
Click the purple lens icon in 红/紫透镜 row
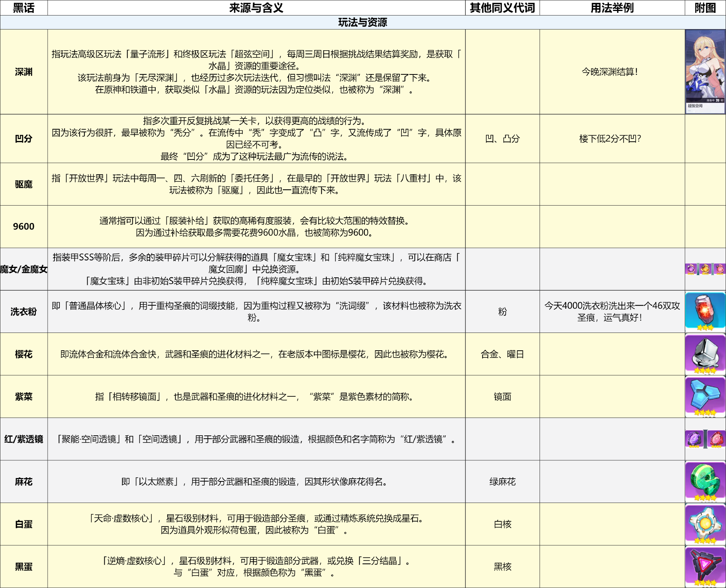pyautogui.click(x=694, y=439)
